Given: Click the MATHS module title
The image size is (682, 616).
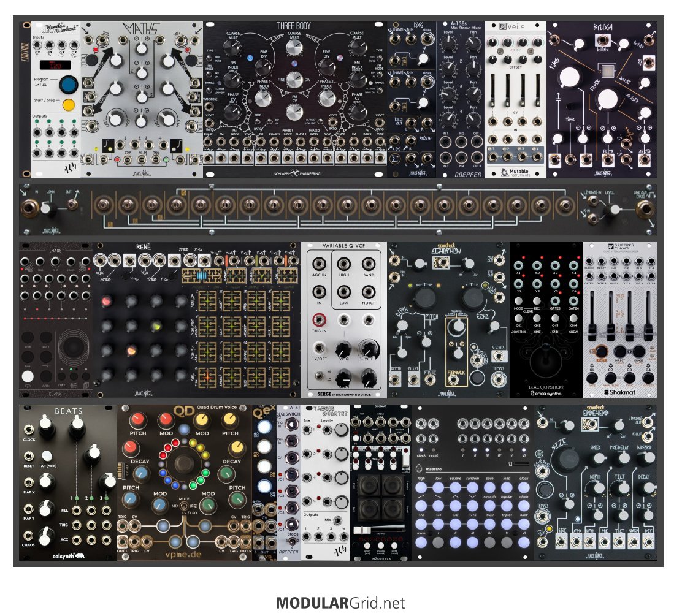Looking at the screenshot, I should pos(140,28).
